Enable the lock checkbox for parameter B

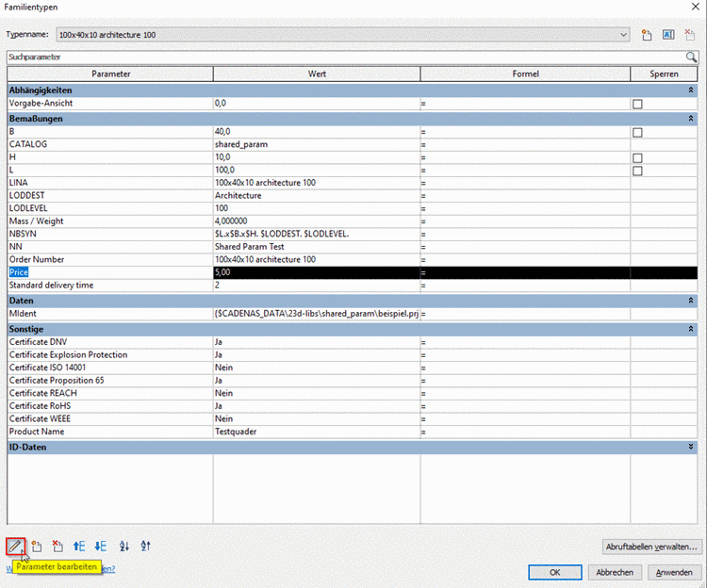click(x=637, y=133)
